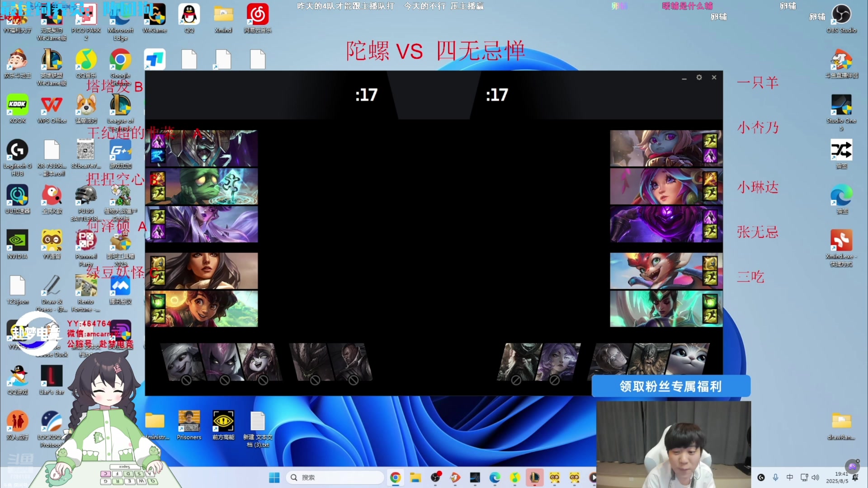Image resolution: width=868 pixels, height=488 pixels.
Task: Open Prisoners desktop shortcut
Action: point(189,425)
